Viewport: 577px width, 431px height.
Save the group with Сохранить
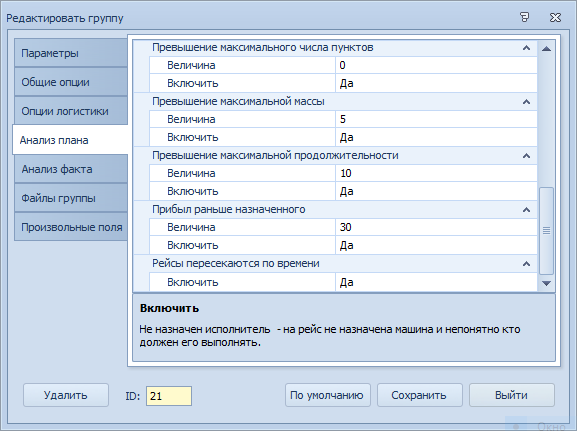[420, 395]
